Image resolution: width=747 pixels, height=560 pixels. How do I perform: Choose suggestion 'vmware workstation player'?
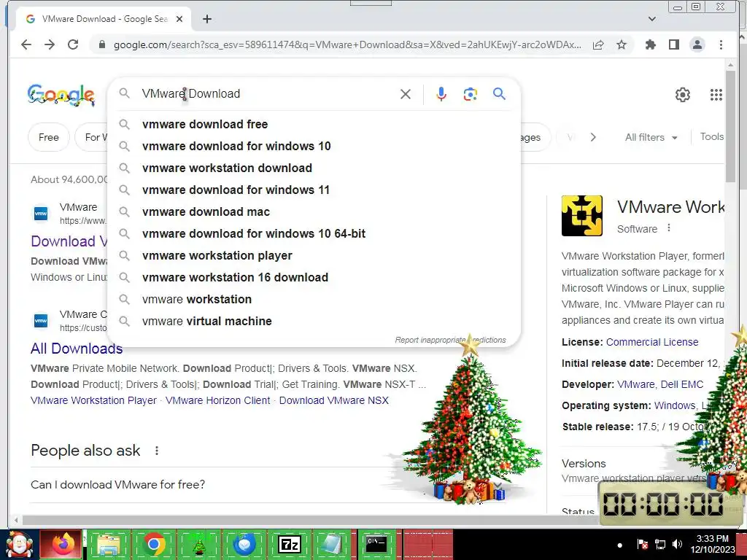(314, 256)
